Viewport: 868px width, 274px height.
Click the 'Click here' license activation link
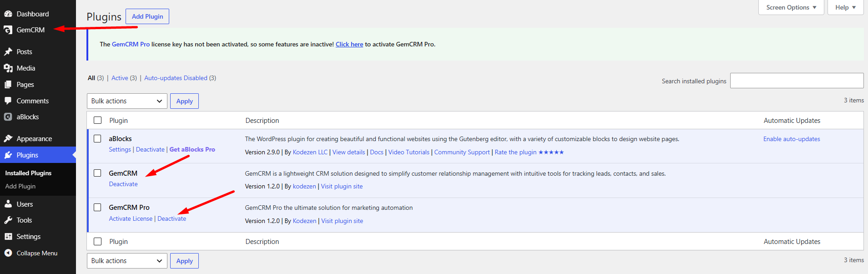(x=349, y=44)
